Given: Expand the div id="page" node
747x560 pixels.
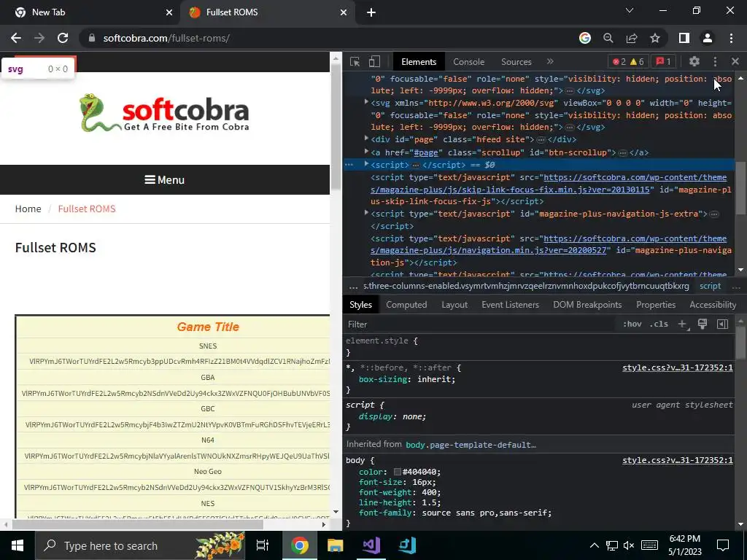Looking at the screenshot, I should (x=366, y=139).
